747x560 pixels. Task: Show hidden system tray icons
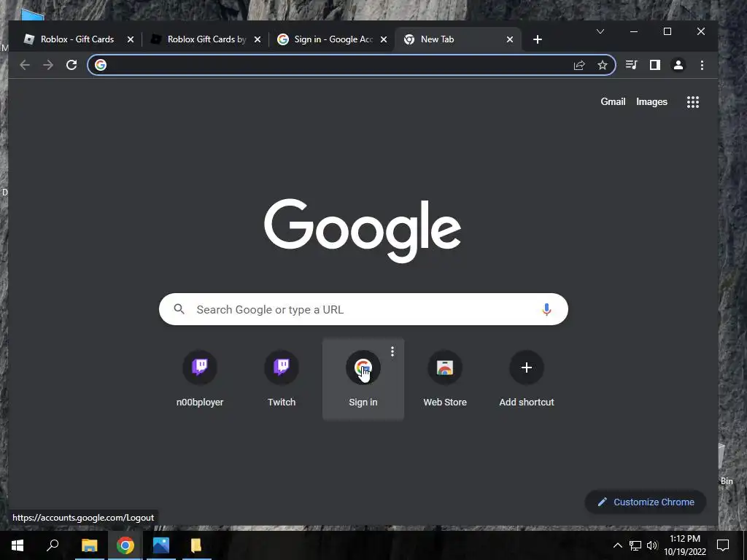(x=617, y=545)
